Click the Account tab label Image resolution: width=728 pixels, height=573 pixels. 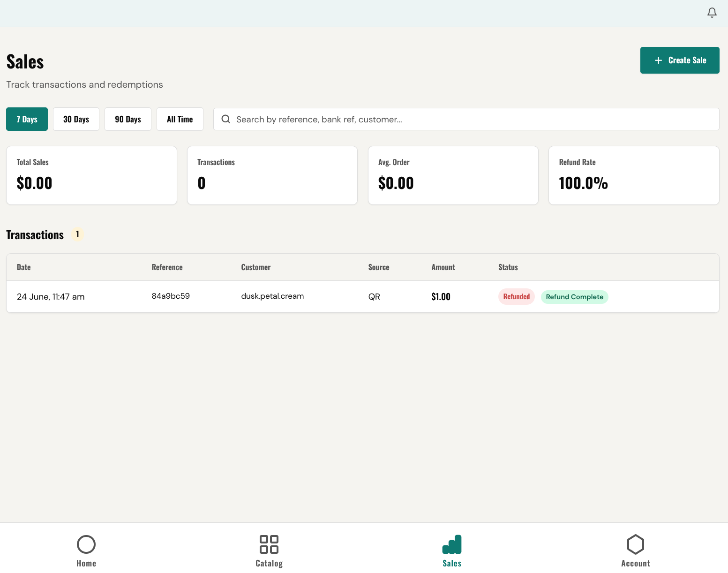click(x=636, y=564)
